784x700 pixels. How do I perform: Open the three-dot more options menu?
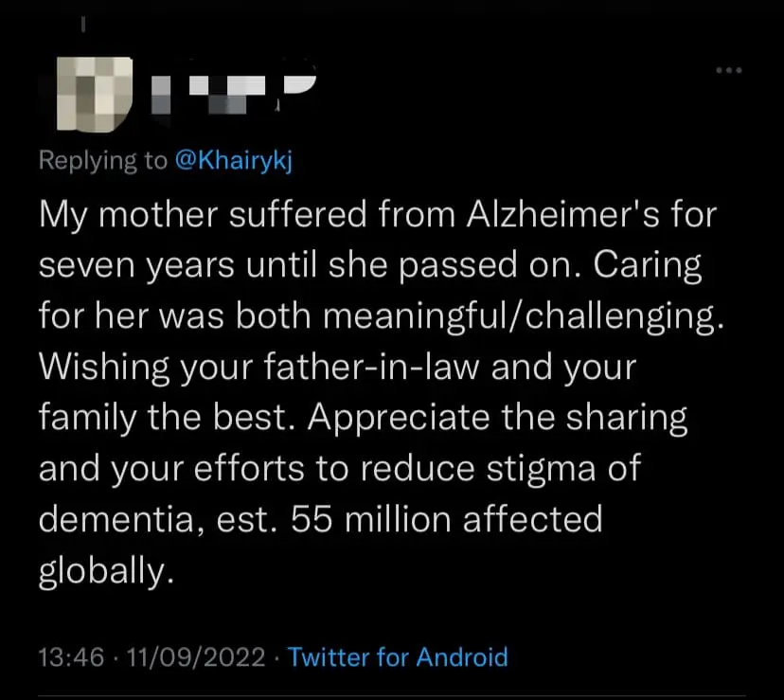tap(728, 71)
